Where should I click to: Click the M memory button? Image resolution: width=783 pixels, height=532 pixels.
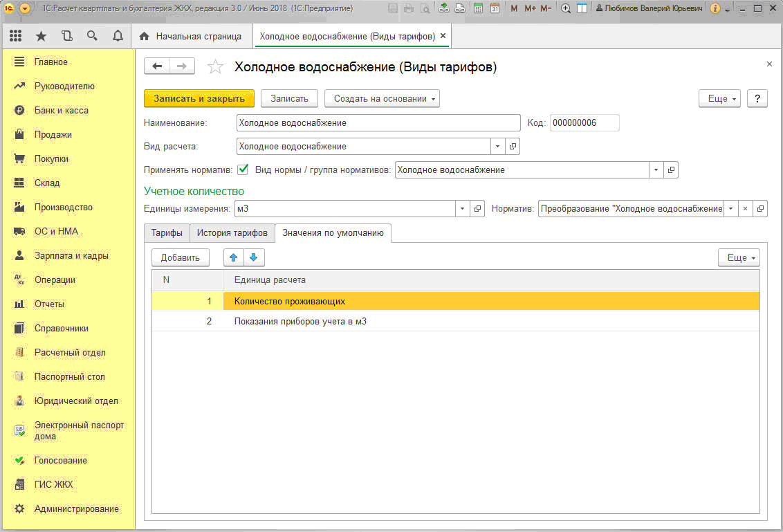tap(514, 8)
